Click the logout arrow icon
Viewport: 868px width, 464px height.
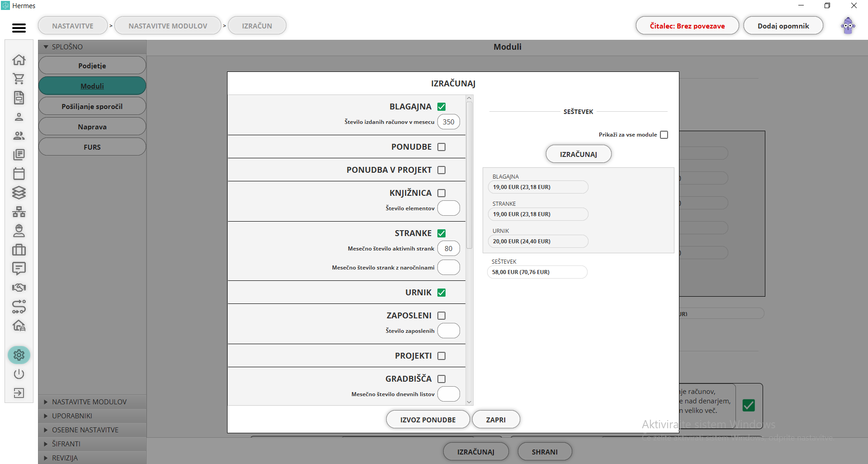pos(19,393)
